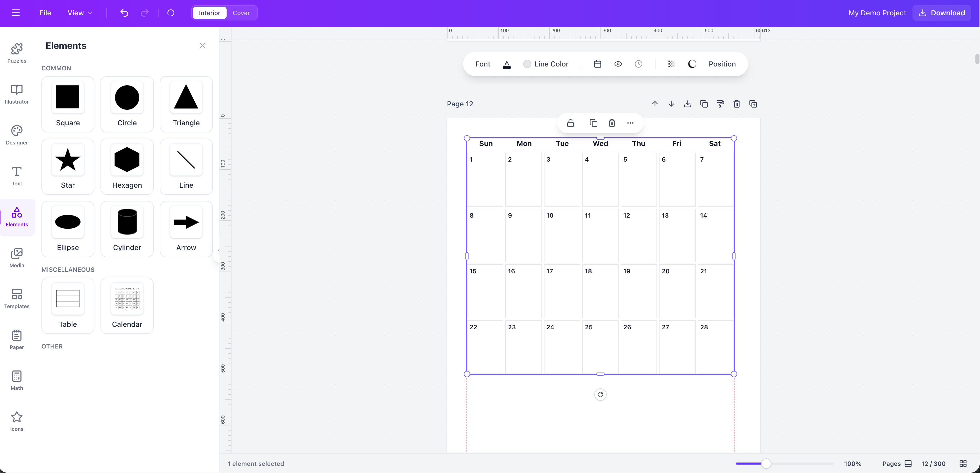Viewport: 980px width, 473px height.
Task: Open the View dropdown menu
Action: click(x=79, y=13)
